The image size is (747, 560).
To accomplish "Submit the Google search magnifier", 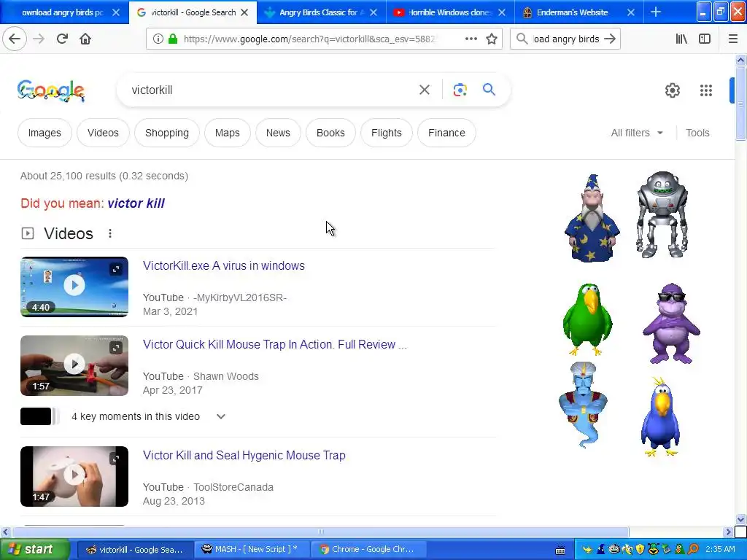I will [x=489, y=89].
